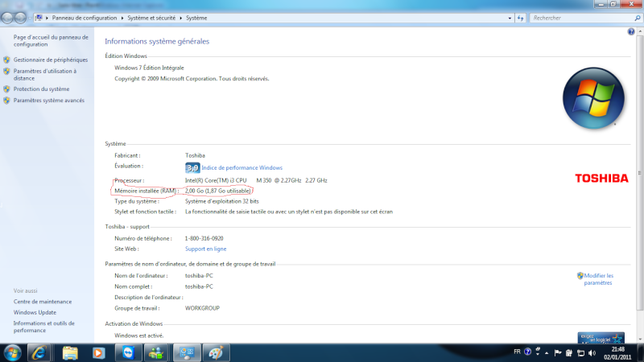Select Système breadcrumb
This screenshot has width=644, height=362.
196,18
